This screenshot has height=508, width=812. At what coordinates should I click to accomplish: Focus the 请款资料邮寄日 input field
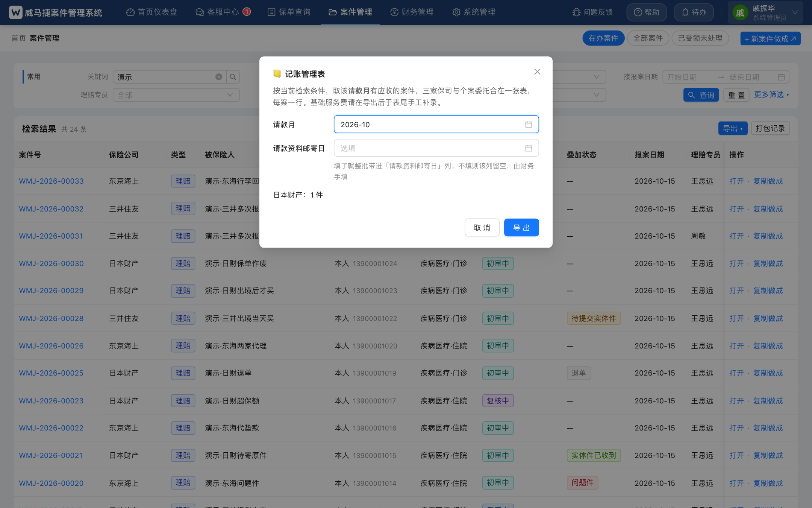(x=436, y=148)
